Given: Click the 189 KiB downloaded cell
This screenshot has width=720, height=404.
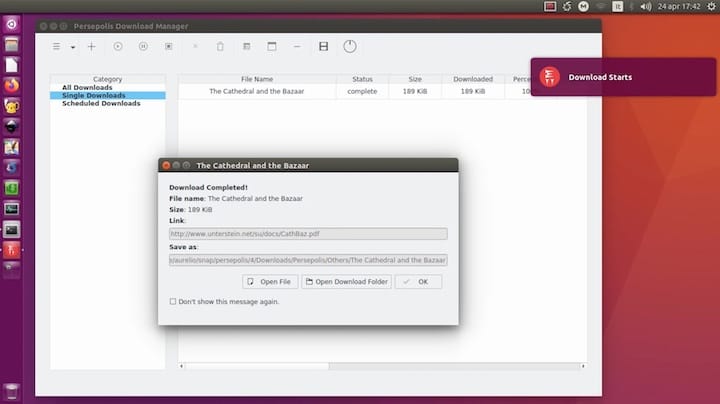Looking at the screenshot, I should [473, 91].
